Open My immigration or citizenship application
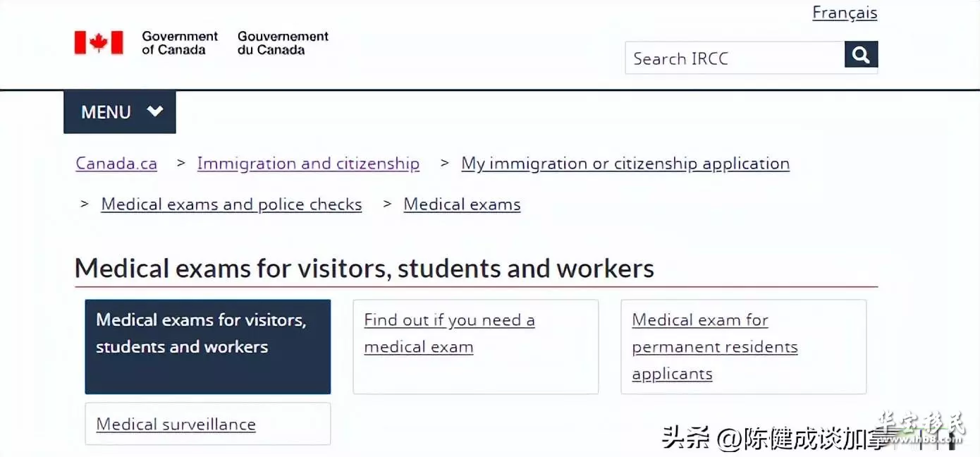 tap(625, 164)
